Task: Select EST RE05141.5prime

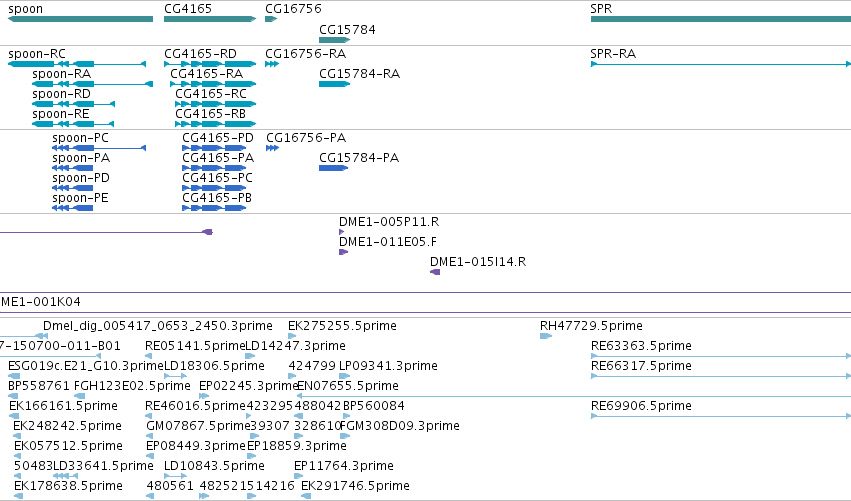Action: [x=195, y=346]
